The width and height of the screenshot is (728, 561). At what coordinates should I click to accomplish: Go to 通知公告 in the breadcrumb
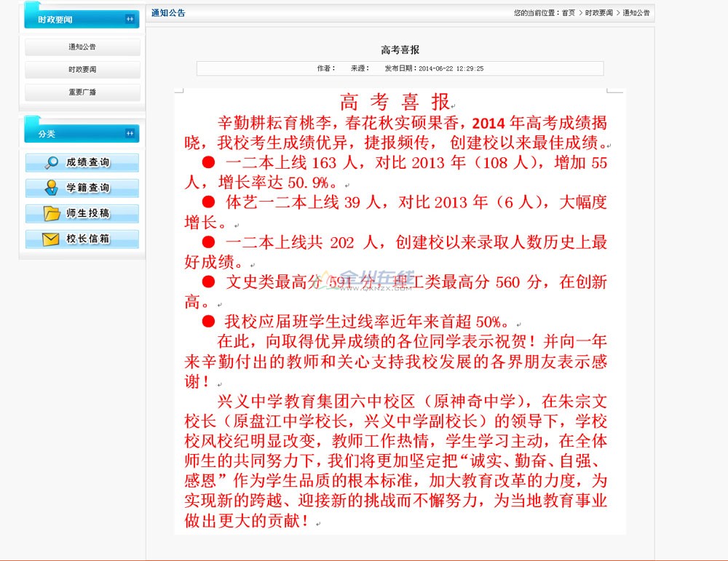[636, 13]
